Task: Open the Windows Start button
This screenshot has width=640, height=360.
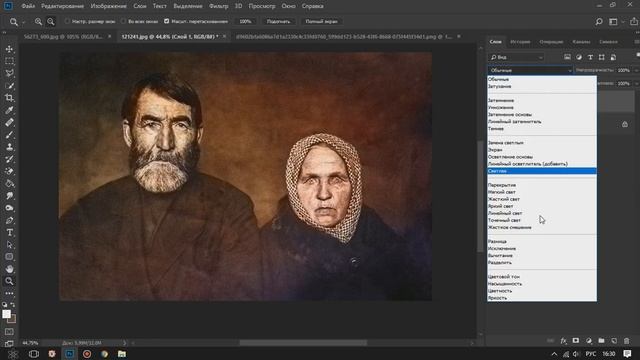Action: pos(13,354)
